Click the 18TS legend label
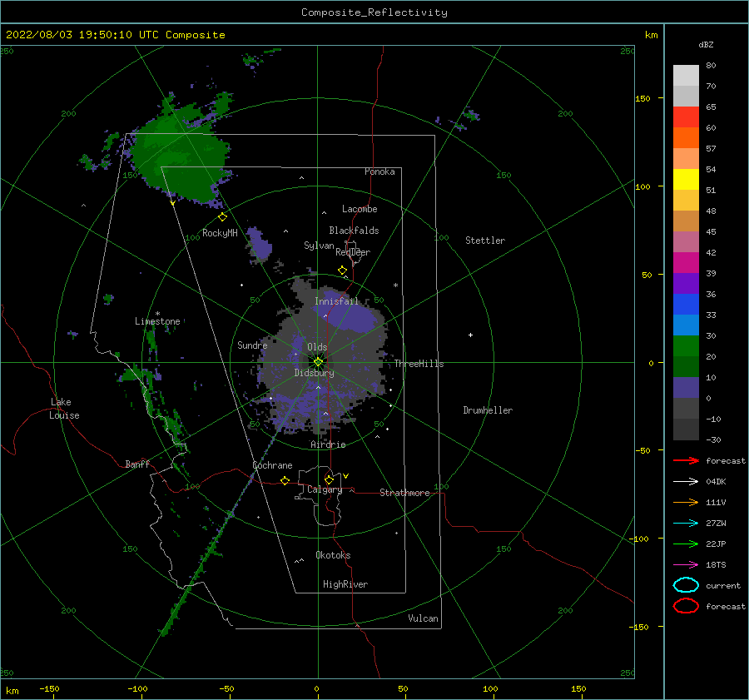 (x=716, y=565)
